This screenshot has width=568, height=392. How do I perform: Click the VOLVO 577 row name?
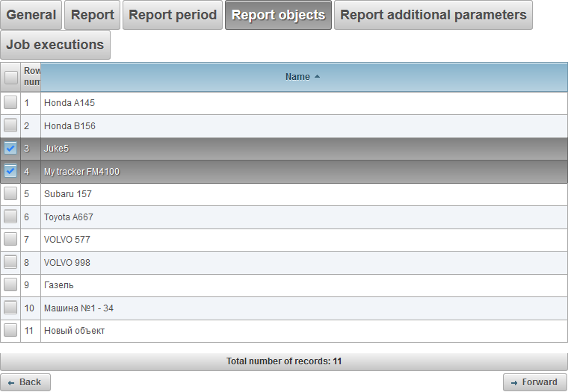pos(67,240)
